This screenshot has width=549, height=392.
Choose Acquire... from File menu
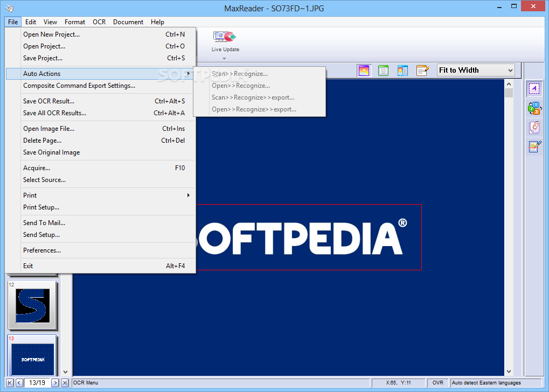tap(101, 168)
